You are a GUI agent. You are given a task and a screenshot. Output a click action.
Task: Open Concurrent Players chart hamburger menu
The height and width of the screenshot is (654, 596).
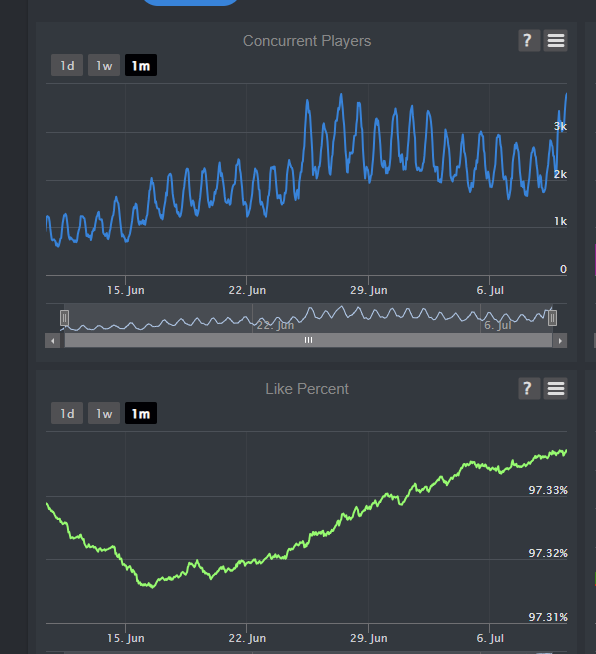pos(556,40)
